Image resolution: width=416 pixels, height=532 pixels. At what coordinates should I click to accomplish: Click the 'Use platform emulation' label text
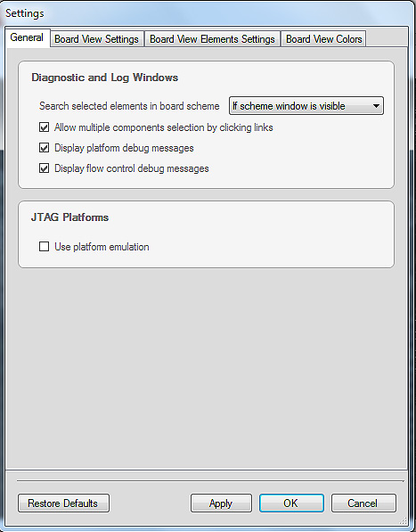point(102,247)
